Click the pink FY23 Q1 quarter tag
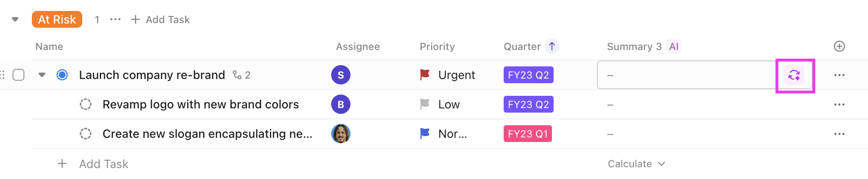The width and height of the screenshot is (868, 179). click(528, 134)
